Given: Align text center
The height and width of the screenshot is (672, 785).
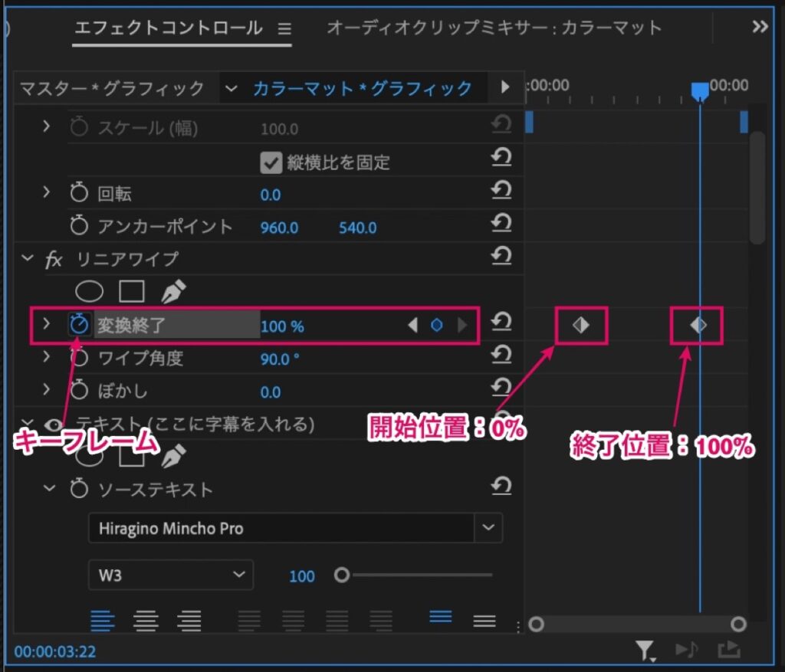Looking at the screenshot, I should tap(146, 621).
